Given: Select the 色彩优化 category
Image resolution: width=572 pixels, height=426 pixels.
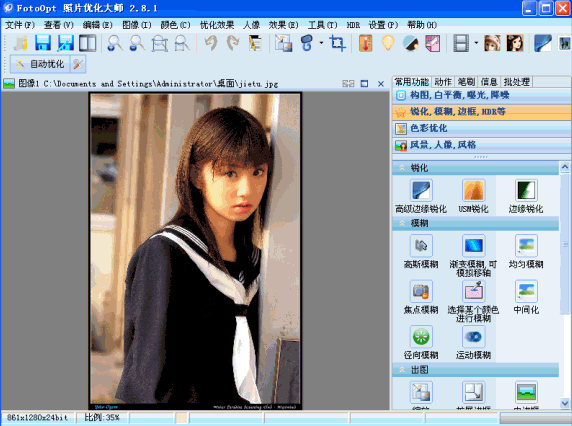Looking at the screenshot, I should point(482,128).
